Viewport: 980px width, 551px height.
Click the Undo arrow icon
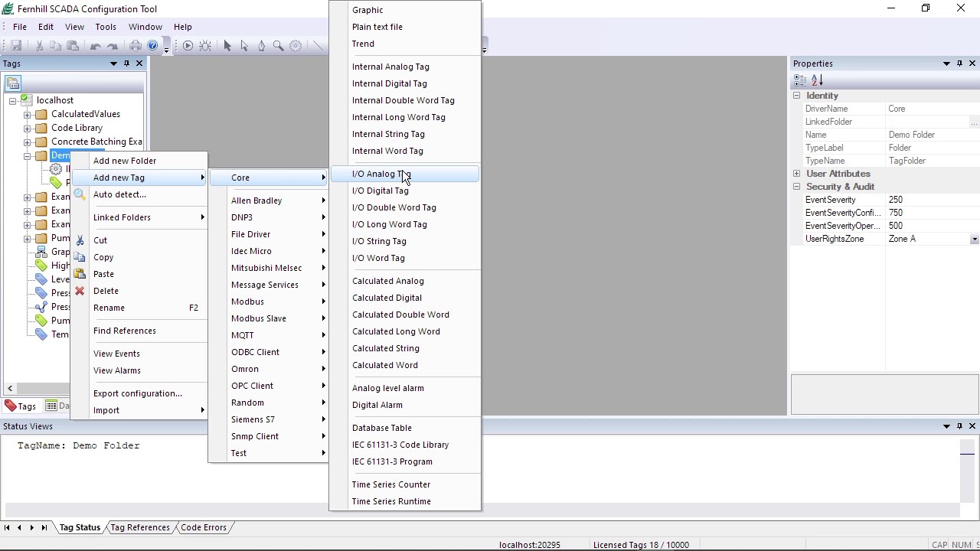pos(96,46)
